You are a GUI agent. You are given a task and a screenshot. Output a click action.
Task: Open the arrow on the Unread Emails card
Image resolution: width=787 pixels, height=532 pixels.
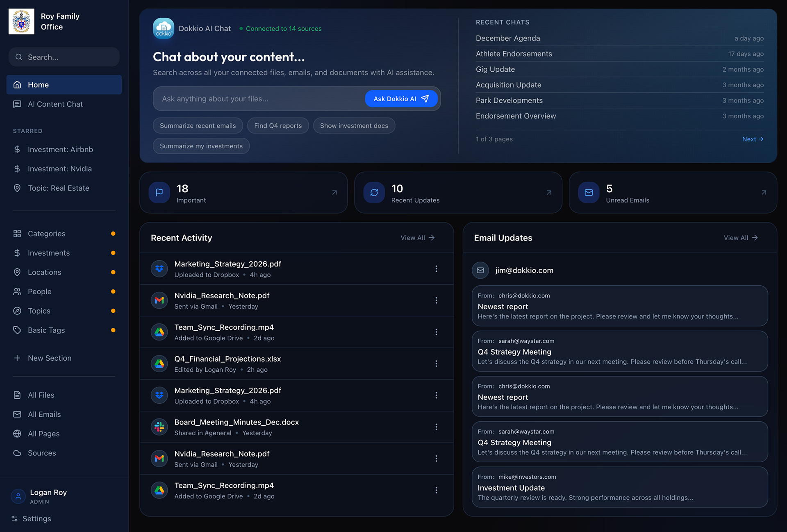pos(764,193)
